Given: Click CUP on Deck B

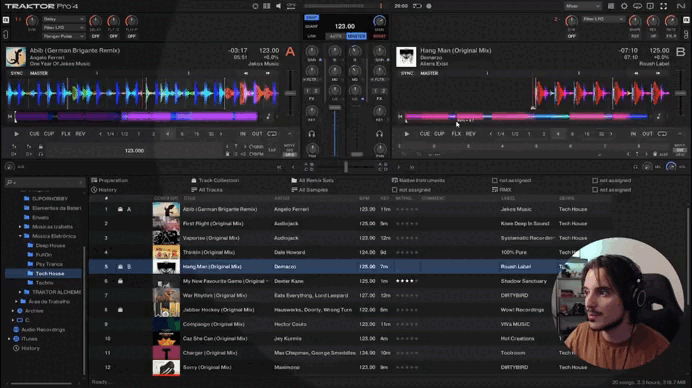Looking at the screenshot, I should tap(439, 134).
